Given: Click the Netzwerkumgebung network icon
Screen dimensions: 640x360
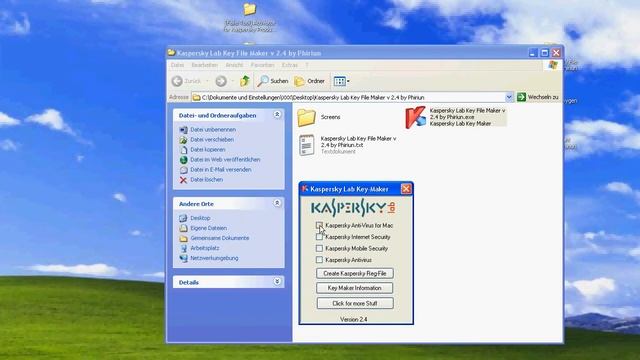Looking at the screenshot, I should [184, 258].
